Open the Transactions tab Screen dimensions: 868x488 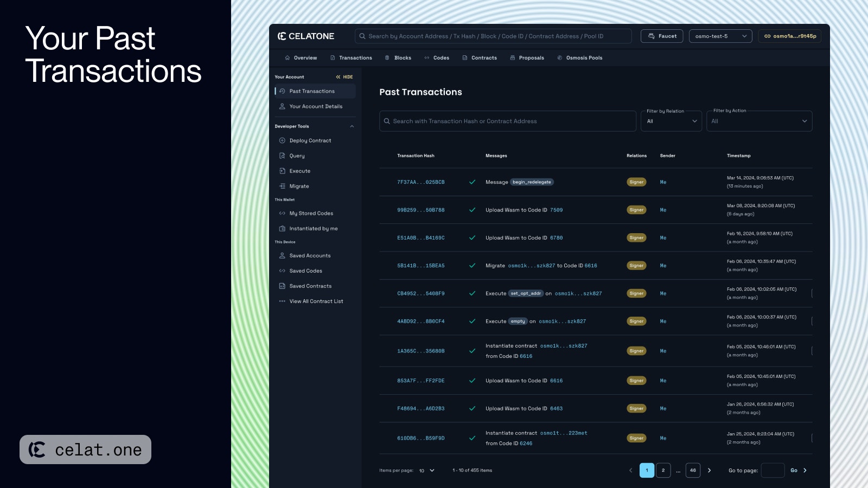point(351,58)
